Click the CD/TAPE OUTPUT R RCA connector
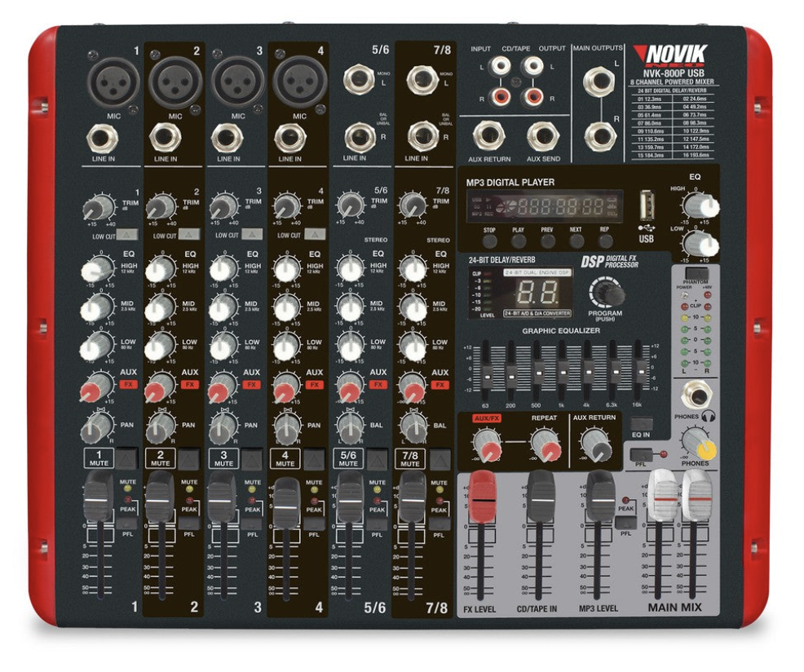 [x=533, y=95]
